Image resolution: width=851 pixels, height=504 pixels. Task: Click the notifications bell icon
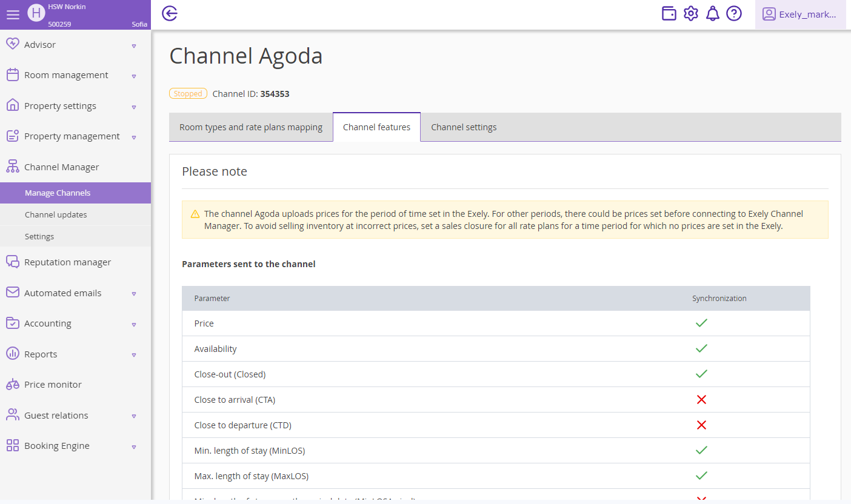point(712,13)
